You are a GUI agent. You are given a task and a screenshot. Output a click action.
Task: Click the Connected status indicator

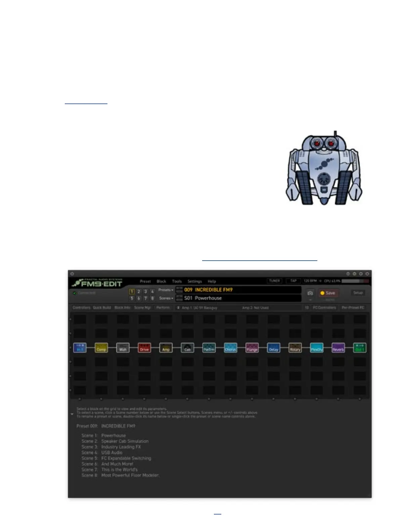click(84, 293)
